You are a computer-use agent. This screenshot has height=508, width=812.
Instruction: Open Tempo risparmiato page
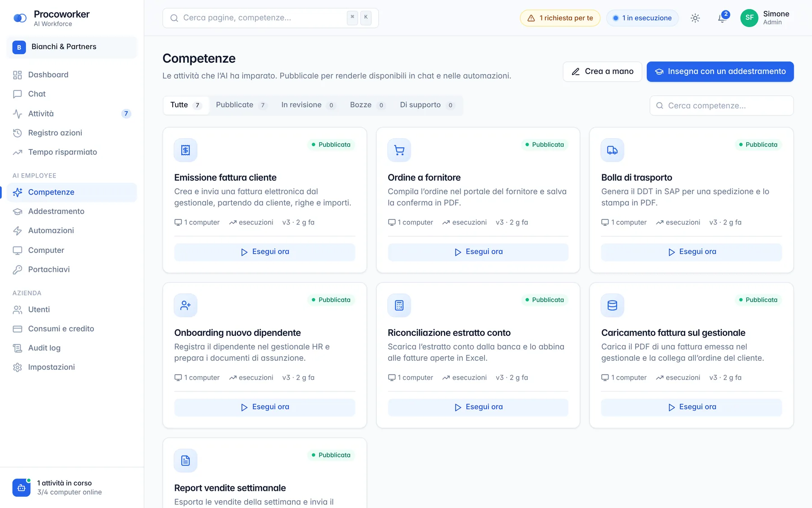coord(72,152)
